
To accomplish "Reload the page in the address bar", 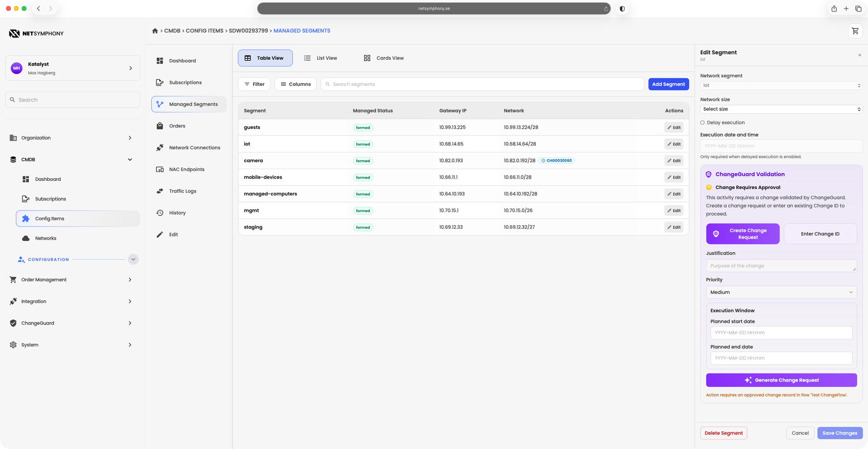I will tap(606, 9).
